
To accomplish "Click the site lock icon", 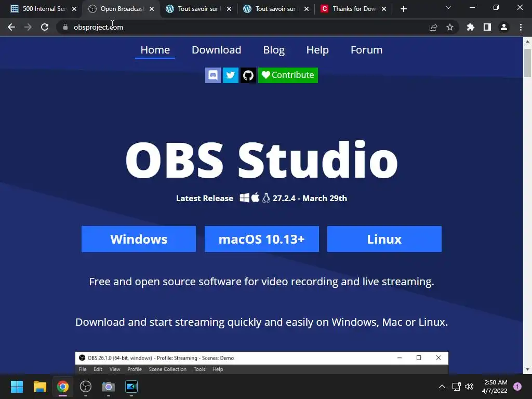I will point(65,27).
